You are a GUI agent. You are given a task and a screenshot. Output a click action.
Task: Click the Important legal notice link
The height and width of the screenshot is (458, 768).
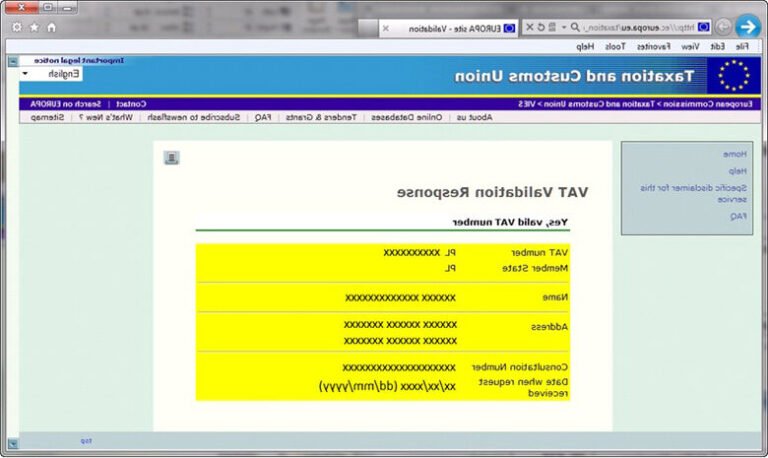pyautogui.click(x=79, y=60)
